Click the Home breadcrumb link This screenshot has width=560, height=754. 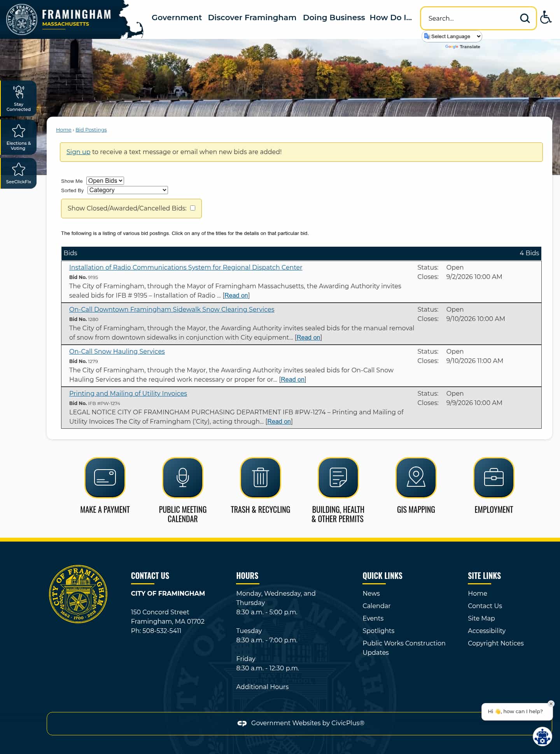coord(64,130)
